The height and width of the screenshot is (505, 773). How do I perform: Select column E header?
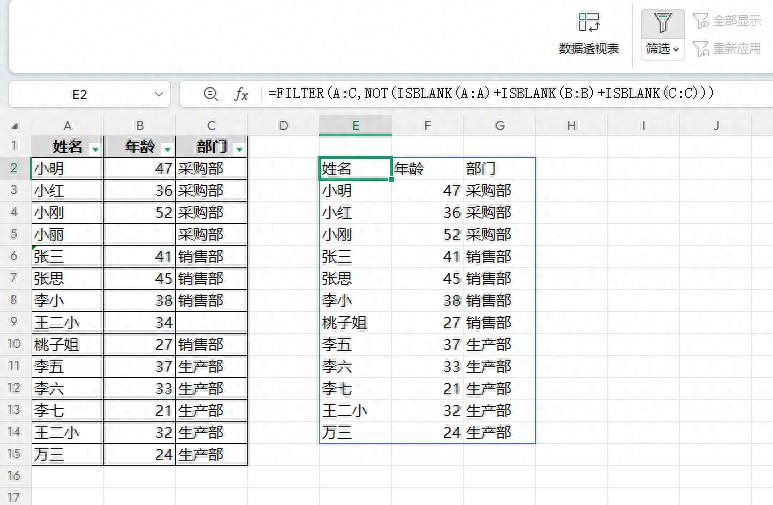point(355,126)
